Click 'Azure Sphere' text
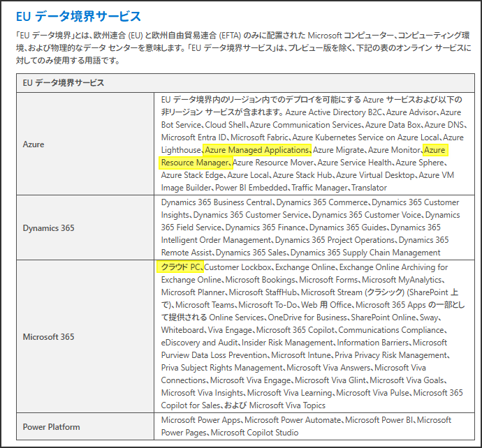Viewport: 482px width, 448px height. (420, 163)
